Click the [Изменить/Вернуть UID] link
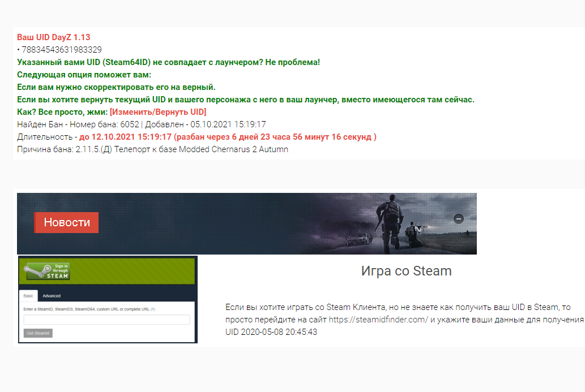The height and width of the screenshot is (392, 585). click(158, 112)
